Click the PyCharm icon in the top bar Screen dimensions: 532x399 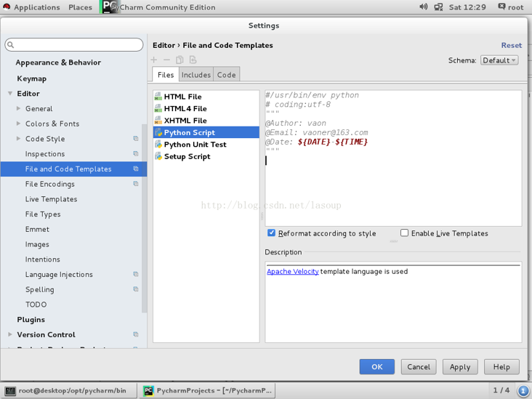coord(110,7)
